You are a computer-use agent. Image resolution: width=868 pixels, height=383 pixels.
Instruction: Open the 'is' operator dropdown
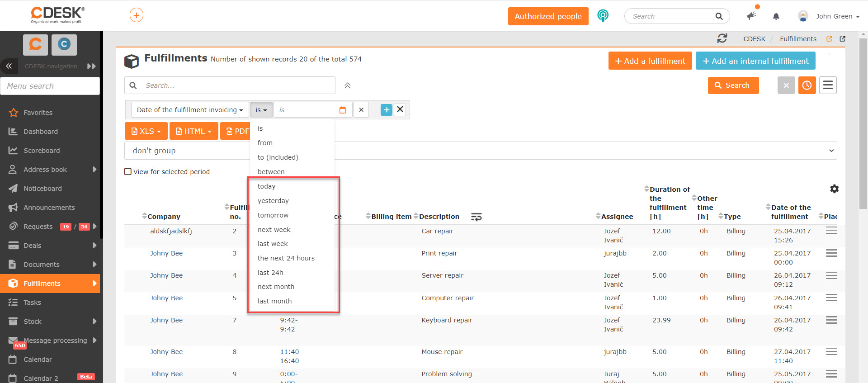pos(261,110)
